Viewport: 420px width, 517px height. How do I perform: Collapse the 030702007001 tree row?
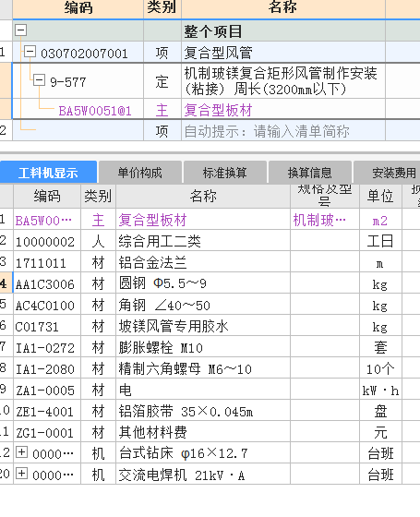30,52
